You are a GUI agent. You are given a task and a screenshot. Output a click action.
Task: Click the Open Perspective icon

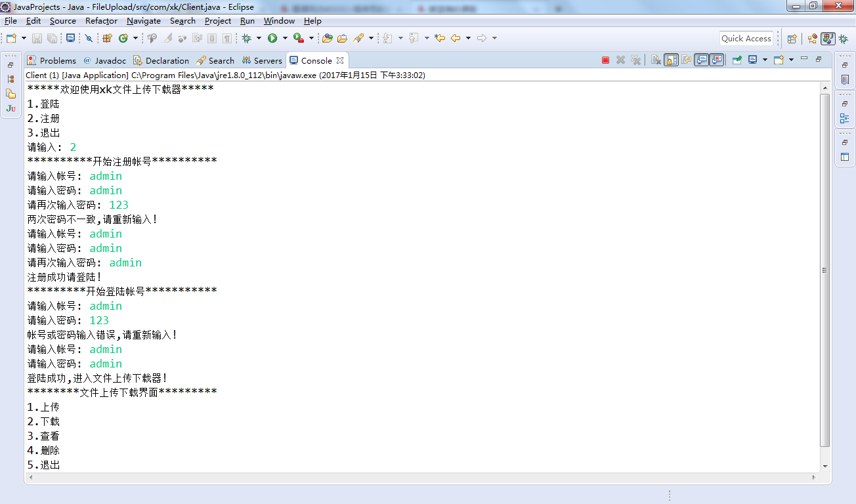coord(792,39)
